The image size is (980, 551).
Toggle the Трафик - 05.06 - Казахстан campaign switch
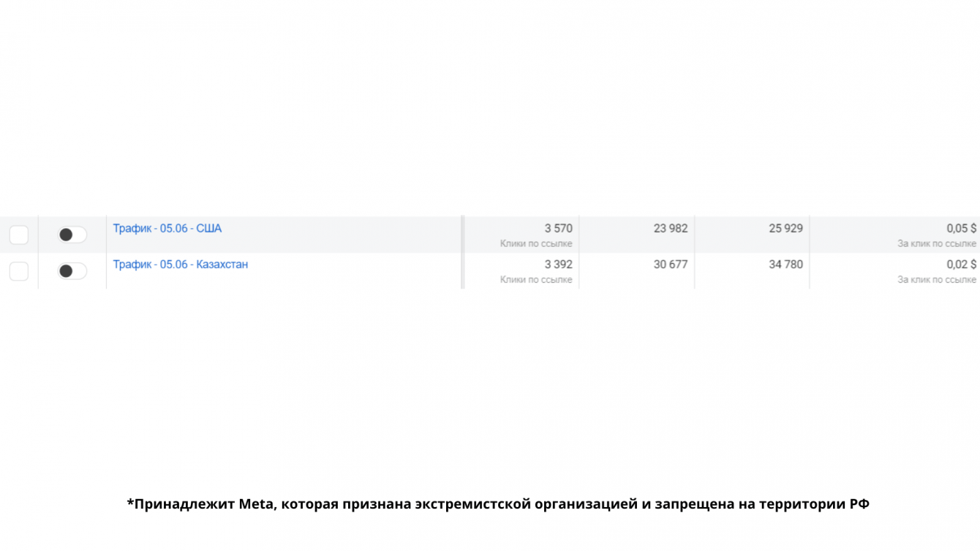(x=72, y=271)
